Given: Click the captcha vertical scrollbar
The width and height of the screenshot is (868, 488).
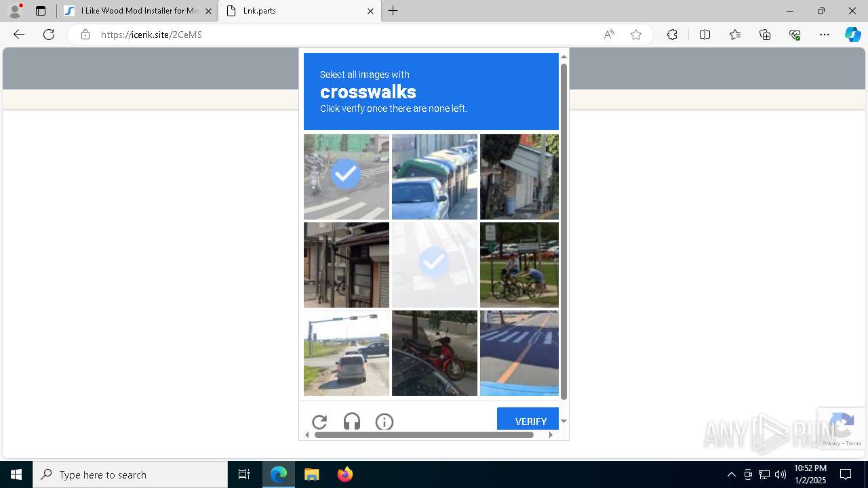Looking at the screenshot, I should [x=564, y=230].
